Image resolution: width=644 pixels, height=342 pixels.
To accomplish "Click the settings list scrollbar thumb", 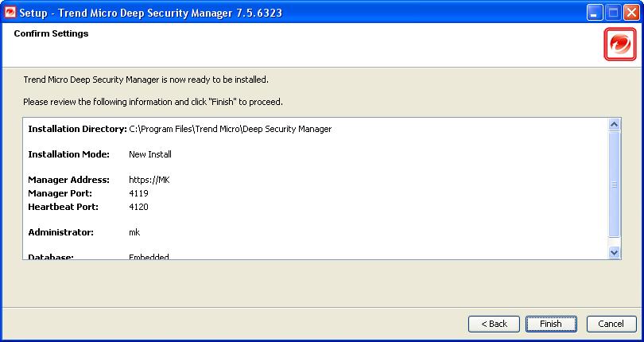I will pos(614,185).
